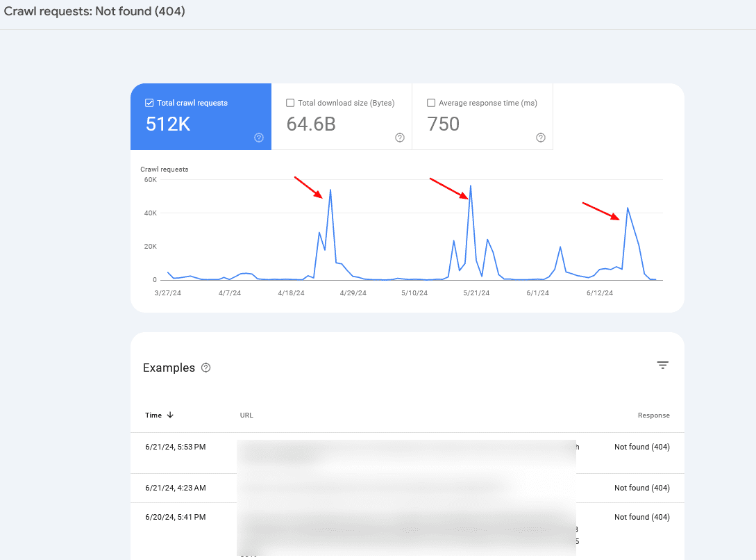The width and height of the screenshot is (756, 560).
Task: Open the filter icon in Examples panel
Action: (x=663, y=365)
